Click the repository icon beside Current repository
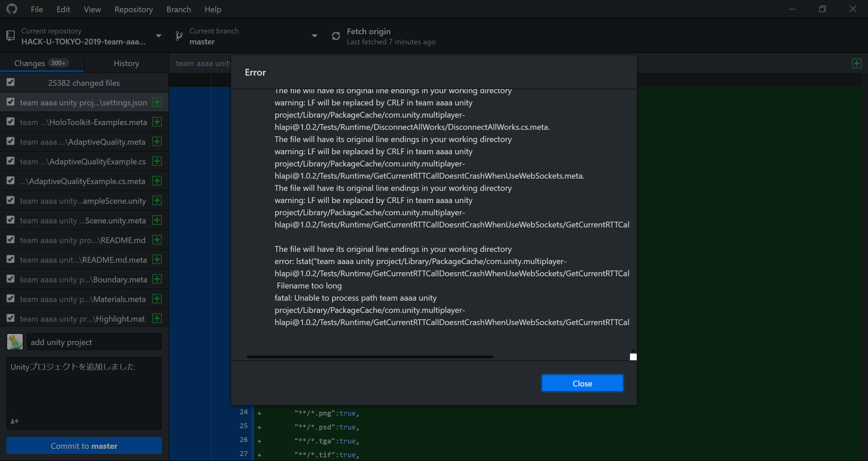This screenshot has height=461, width=868. point(11,36)
